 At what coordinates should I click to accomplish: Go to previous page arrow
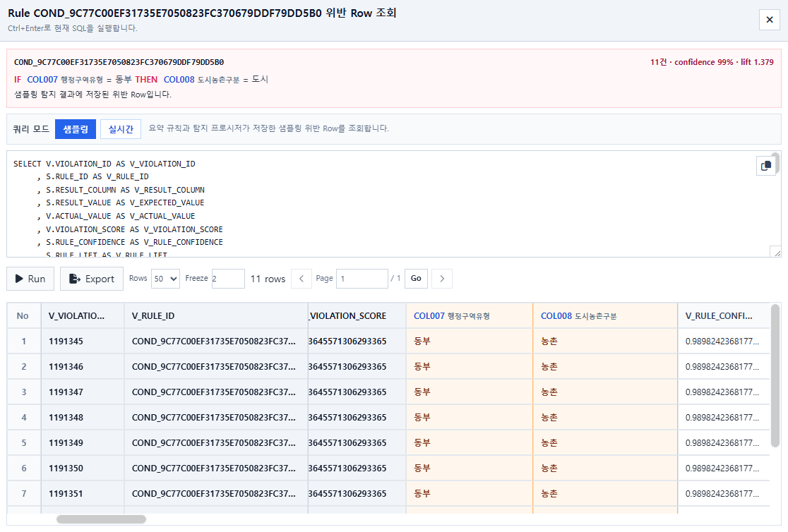301,278
